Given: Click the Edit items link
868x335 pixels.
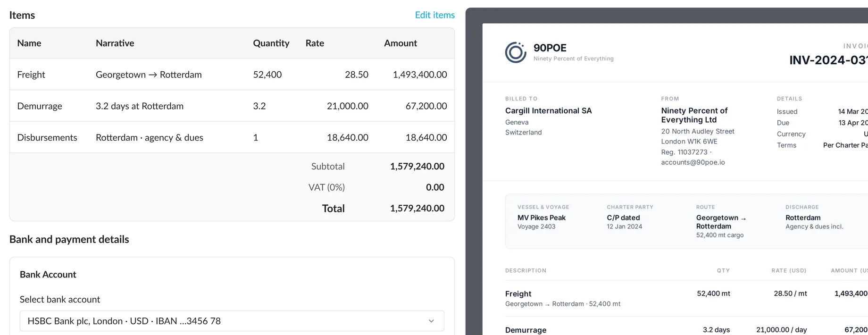Looking at the screenshot, I should pos(434,15).
